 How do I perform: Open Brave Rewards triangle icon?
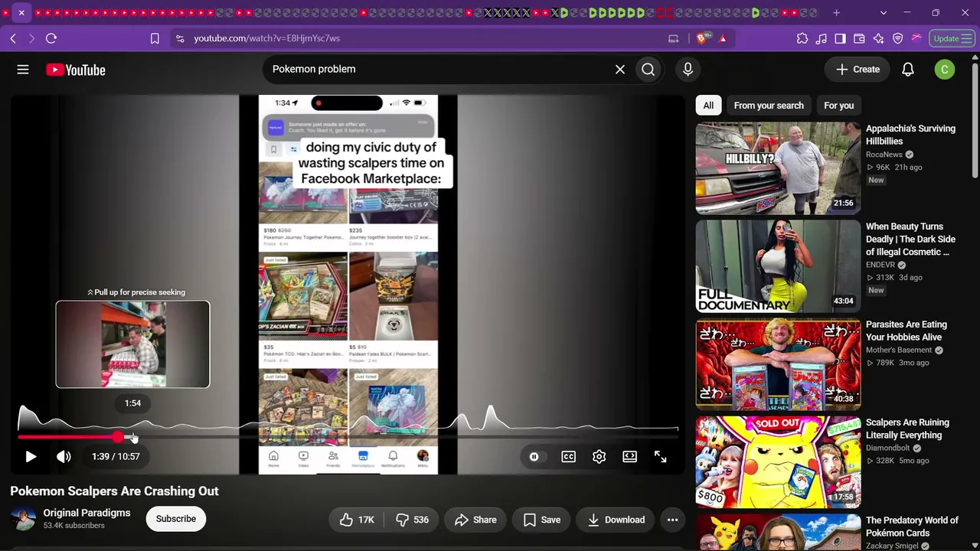(722, 38)
